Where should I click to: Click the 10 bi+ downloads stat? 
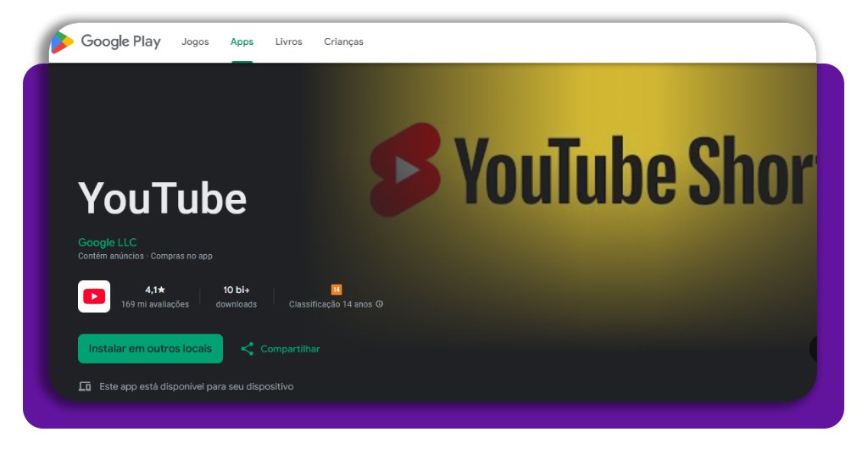point(236,290)
